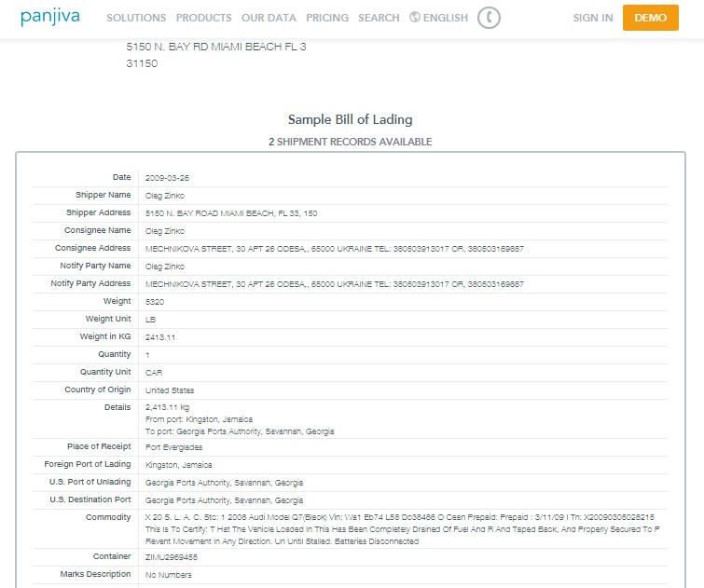Open the Pricing page

[327, 18]
